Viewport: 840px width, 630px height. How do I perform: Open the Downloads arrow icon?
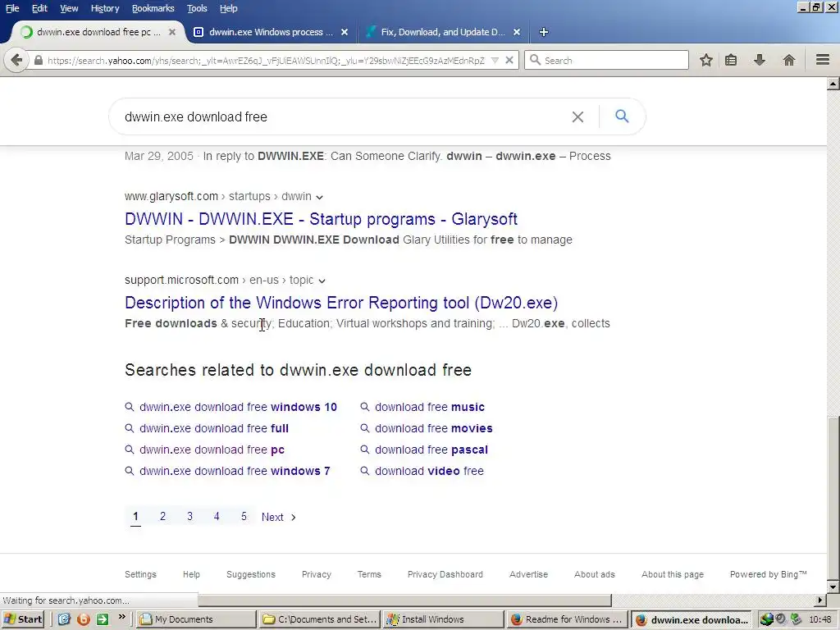(760, 60)
